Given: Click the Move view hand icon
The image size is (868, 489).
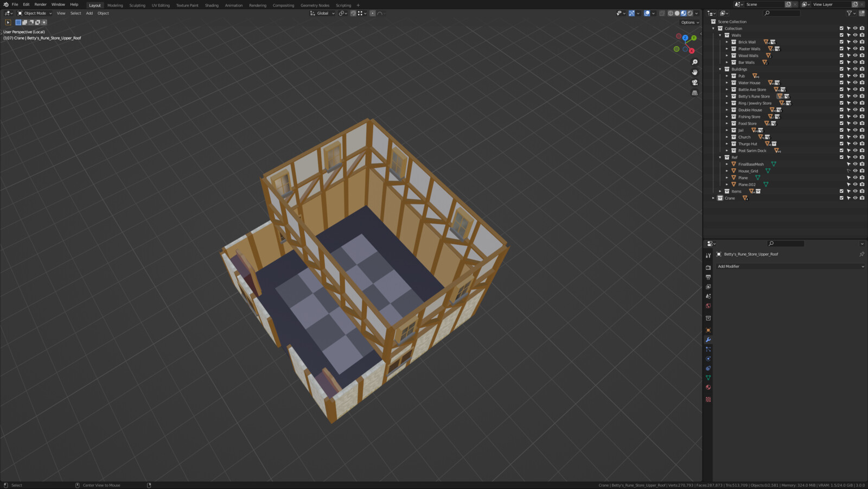Looking at the screenshot, I should point(694,72).
